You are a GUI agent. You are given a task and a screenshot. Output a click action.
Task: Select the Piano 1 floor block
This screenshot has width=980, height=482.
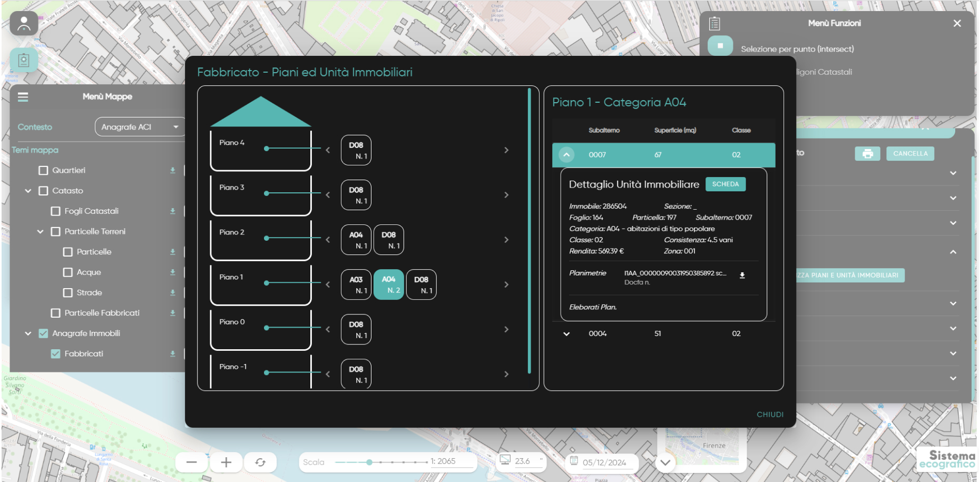coord(261,285)
